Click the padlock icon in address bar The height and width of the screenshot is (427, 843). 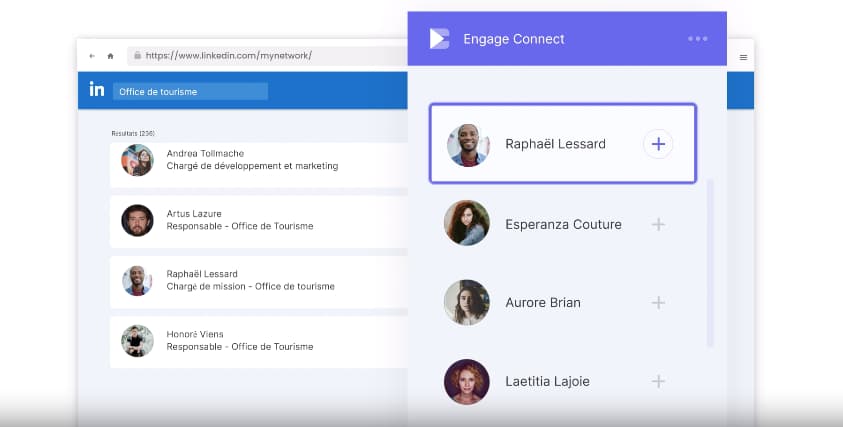tap(137, 55)
